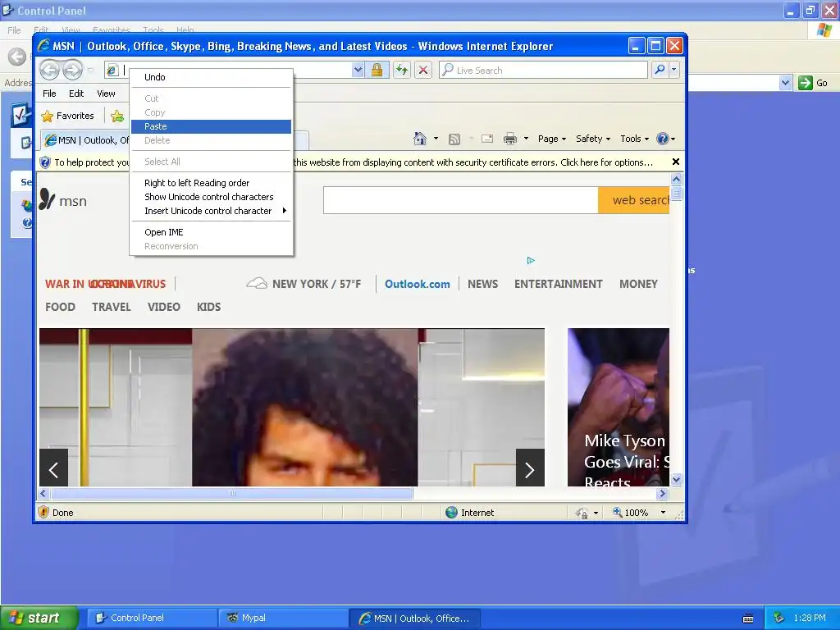Click the Add to Favorites Bar icon
Image resolution: width=840 pixels, height=630 pixels.
pos(117,116)
